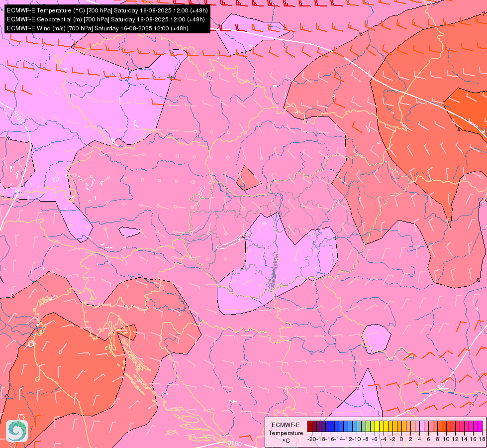Select the ECMWF-E Temperature 700 hPa title line

(107, 10)
